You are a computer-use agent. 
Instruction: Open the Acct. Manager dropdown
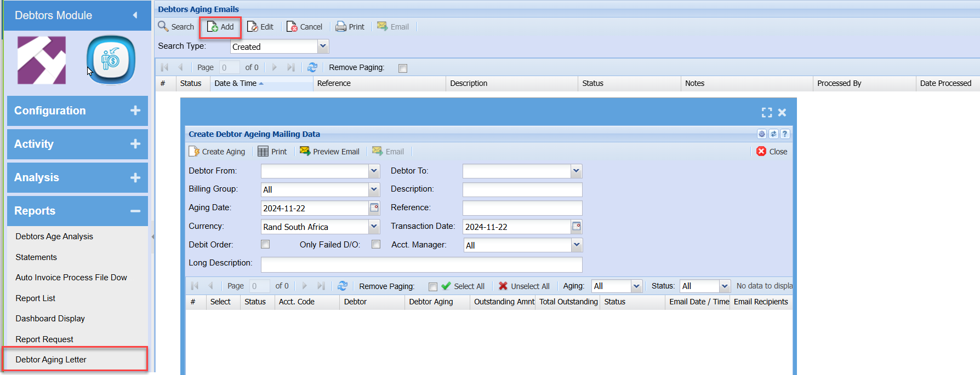(576, 245)
